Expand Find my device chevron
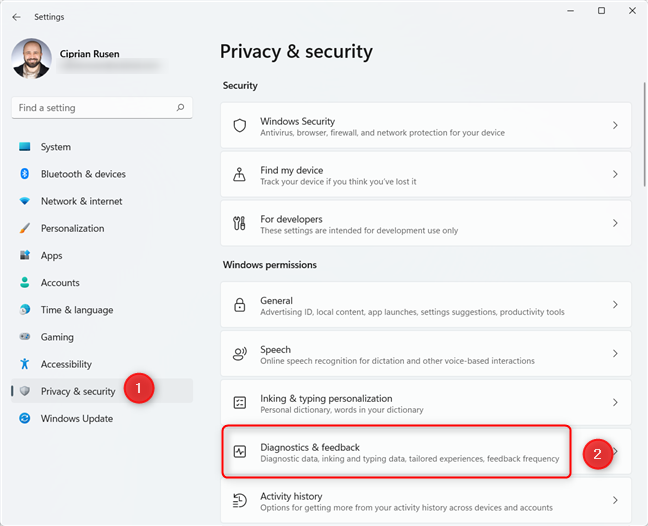 point(615,174)
